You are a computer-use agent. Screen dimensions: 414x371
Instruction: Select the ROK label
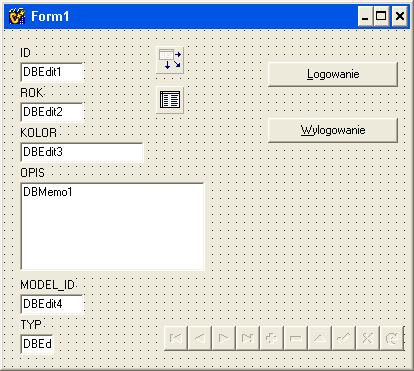[x=32, y=93]
